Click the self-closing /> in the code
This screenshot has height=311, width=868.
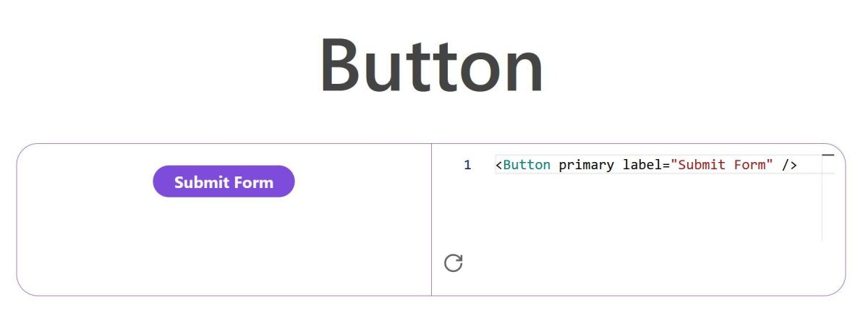click(789, 165)
